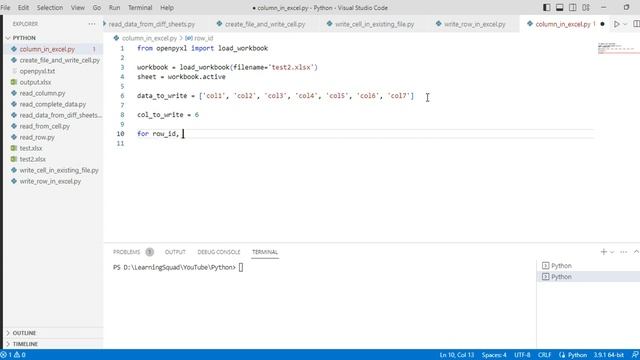Viewport: 640px width, 360px height.
Task: Create new terminal with plus icon
Action: (x=603, y=252)
